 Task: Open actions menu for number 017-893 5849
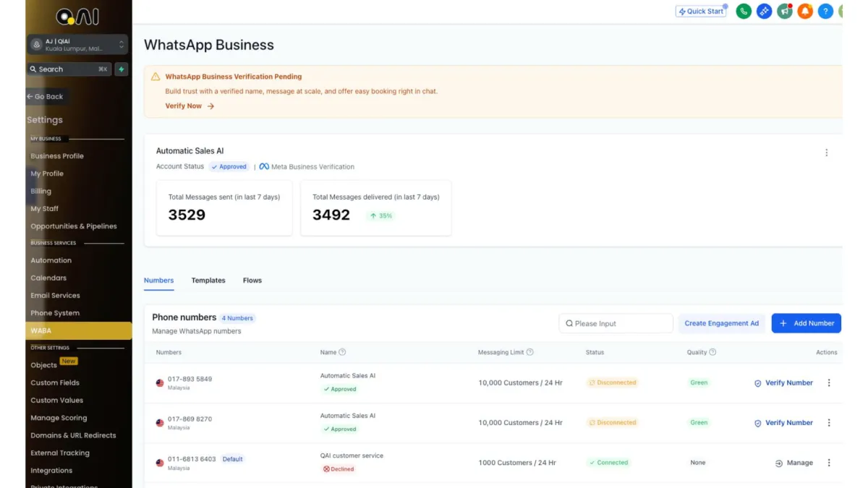point(829,383)
